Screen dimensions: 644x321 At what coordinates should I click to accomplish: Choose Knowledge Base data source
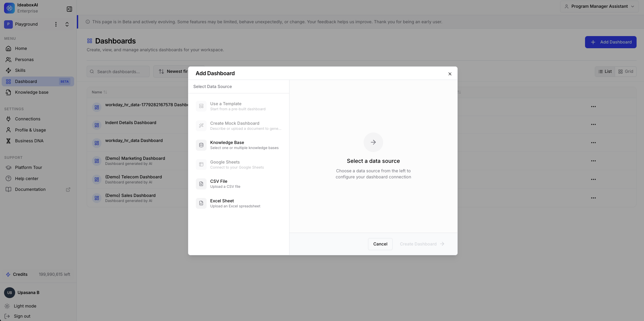(x=239, y=145)
